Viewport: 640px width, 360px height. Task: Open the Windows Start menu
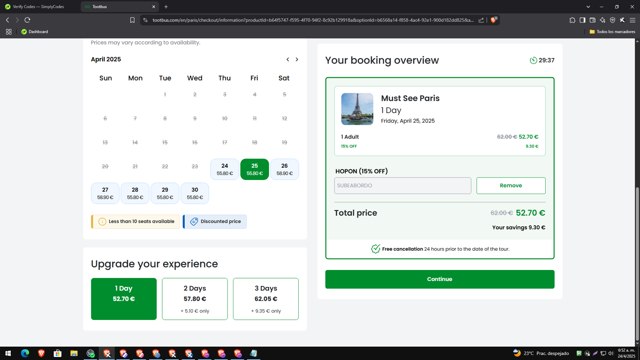click(8, 353)
